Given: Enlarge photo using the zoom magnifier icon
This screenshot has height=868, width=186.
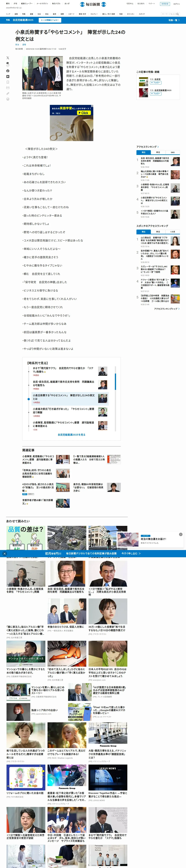Looking at the screenshot, I should [57, 85].
